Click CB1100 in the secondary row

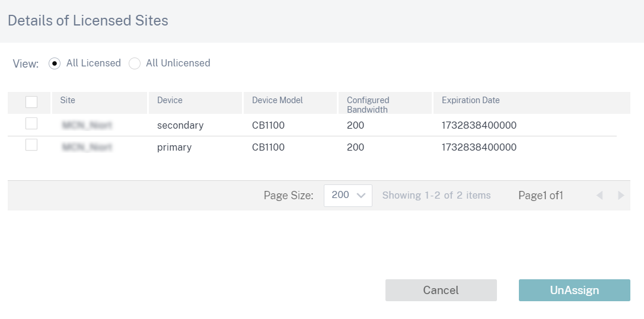268,125
